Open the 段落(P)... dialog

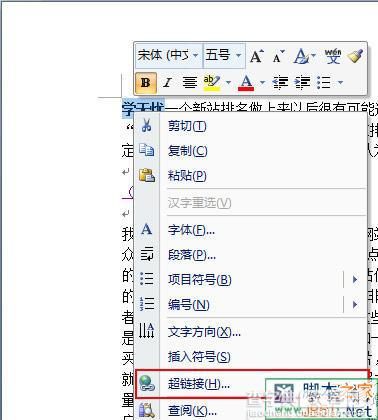250,255
